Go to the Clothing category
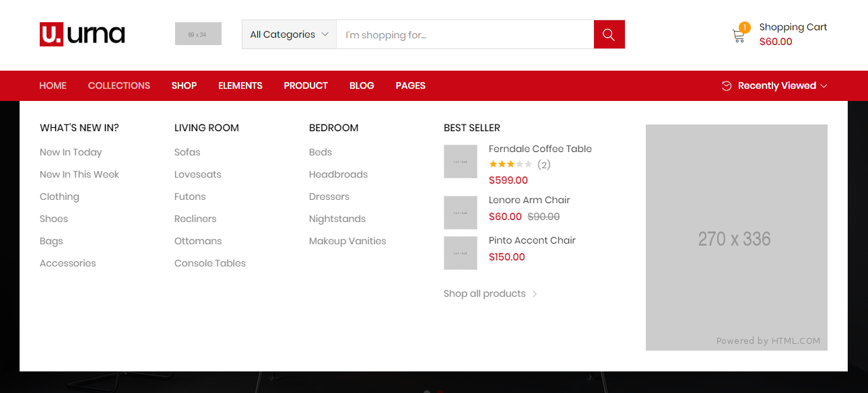This screenshot has width=868, height=393. coord(59,196)
